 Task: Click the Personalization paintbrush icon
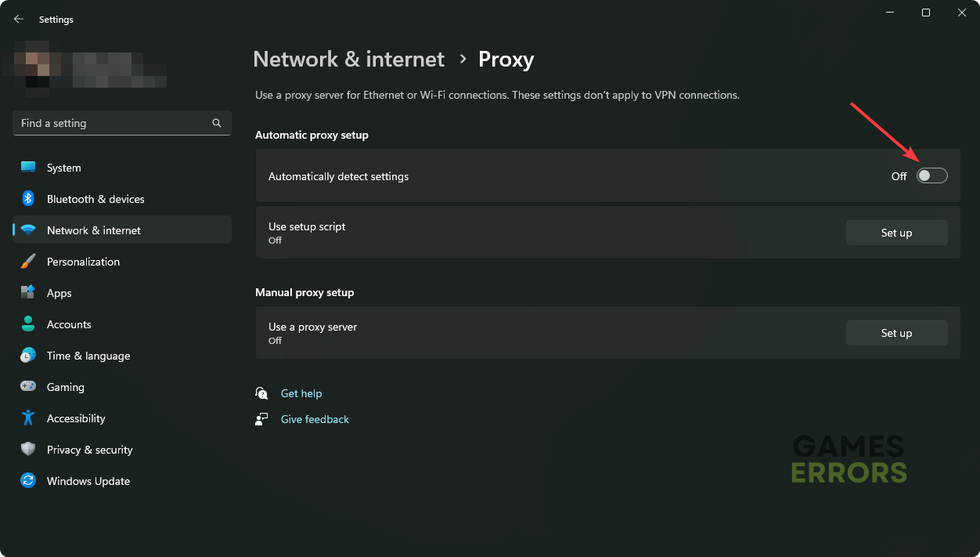point(28,262)
